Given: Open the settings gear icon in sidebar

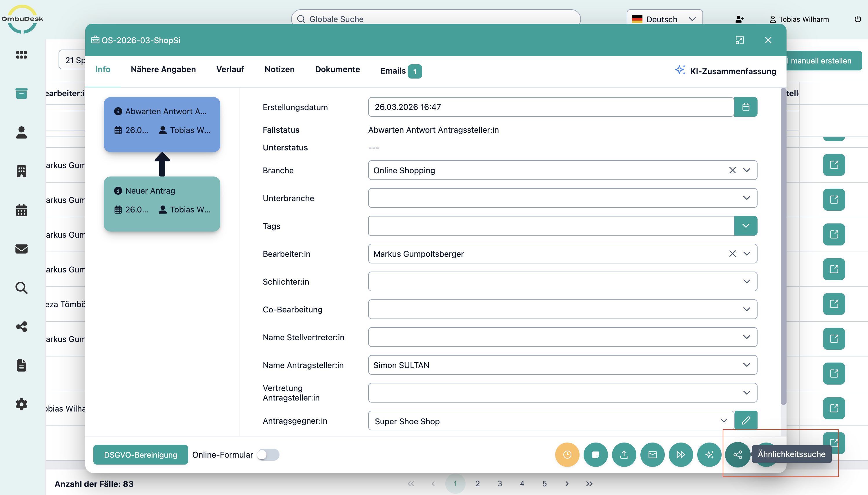Looking at the screenshot, I should [x=21, y=404].
